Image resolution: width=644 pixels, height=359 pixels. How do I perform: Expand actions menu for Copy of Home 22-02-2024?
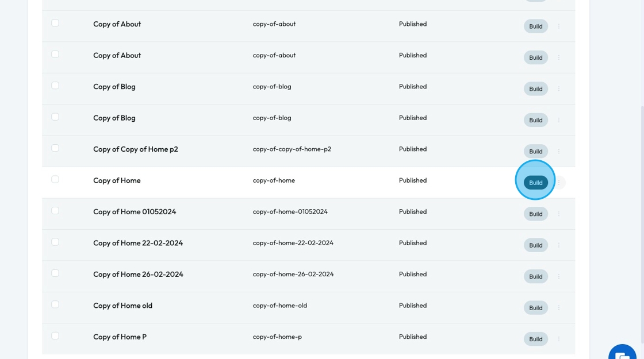[x=559, y=245]
